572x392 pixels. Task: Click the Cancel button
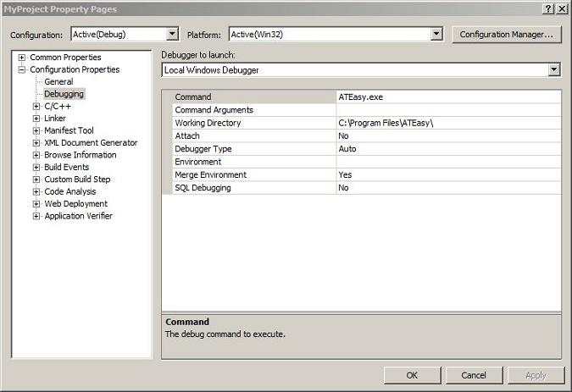[x=473, y=375]
